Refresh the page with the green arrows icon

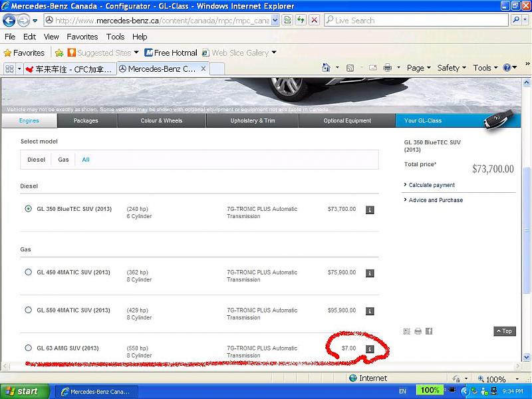pos(301,21)
